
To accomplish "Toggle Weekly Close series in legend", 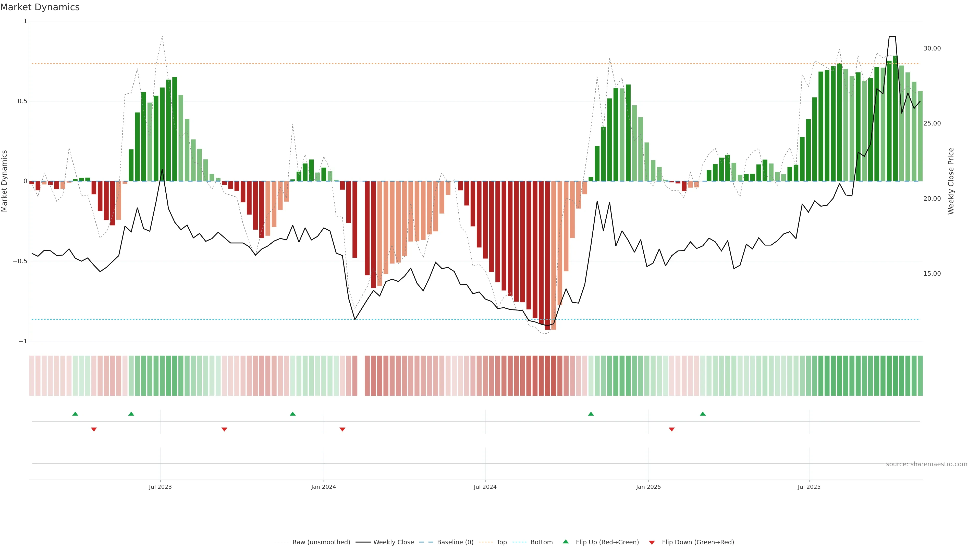I will (x=393, y=542).
